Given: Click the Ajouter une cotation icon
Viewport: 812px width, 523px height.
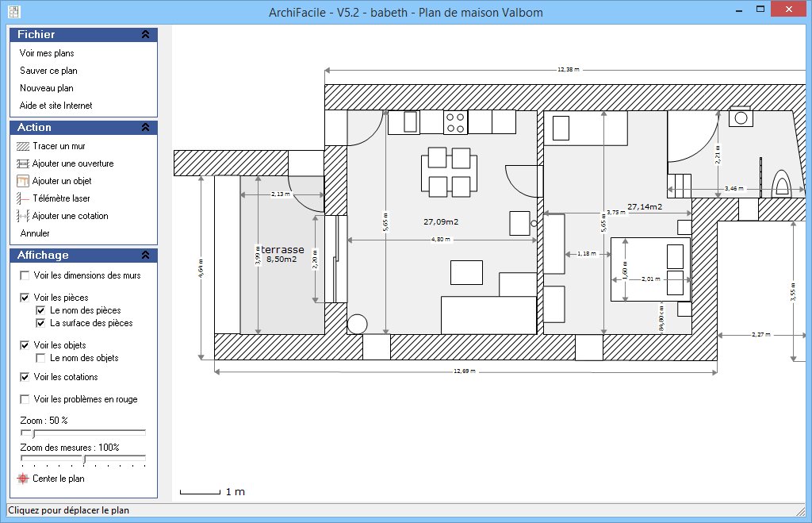Looking at the screenshot, I should pyautogui.click(x=23, y=216).
